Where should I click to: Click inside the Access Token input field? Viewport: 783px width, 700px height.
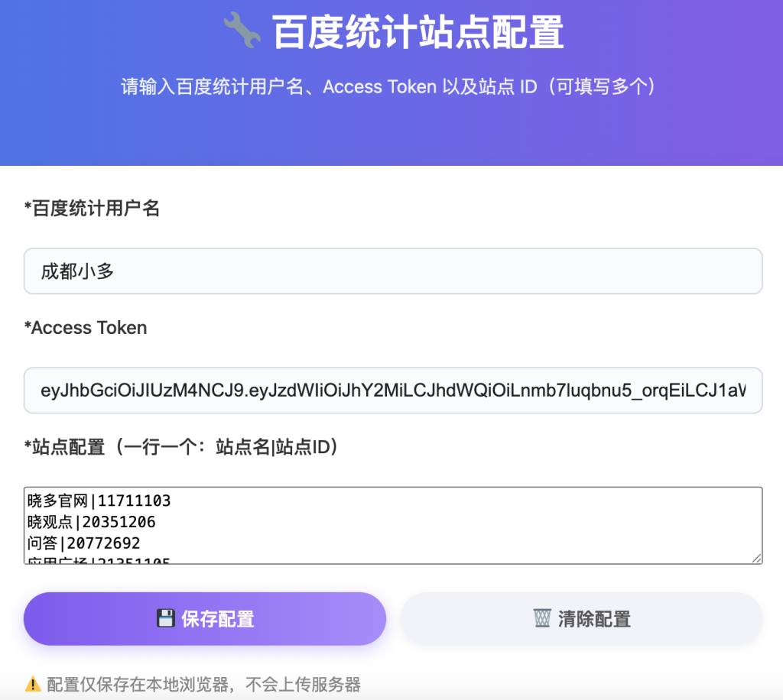(x=393, y=391)
